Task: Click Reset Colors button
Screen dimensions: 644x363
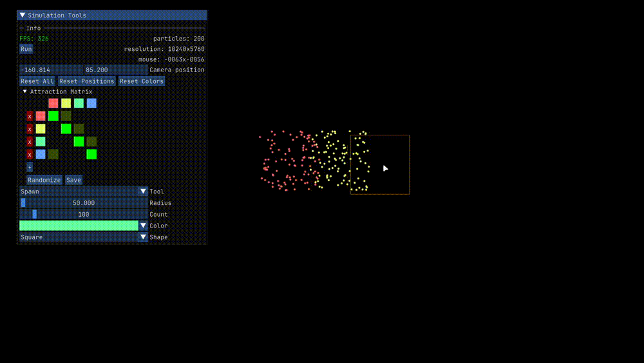Action: (x=142, y=81)
